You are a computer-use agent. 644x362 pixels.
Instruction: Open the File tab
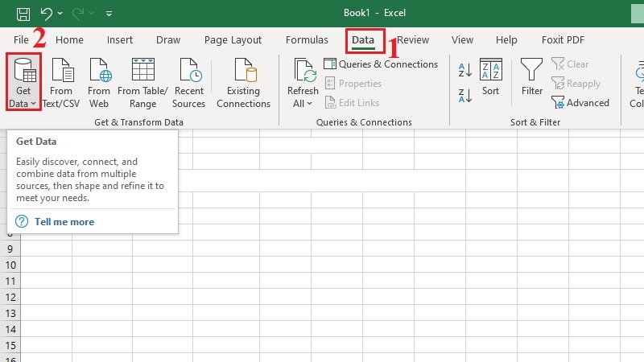pyautogui.click(x=21, y=39)
